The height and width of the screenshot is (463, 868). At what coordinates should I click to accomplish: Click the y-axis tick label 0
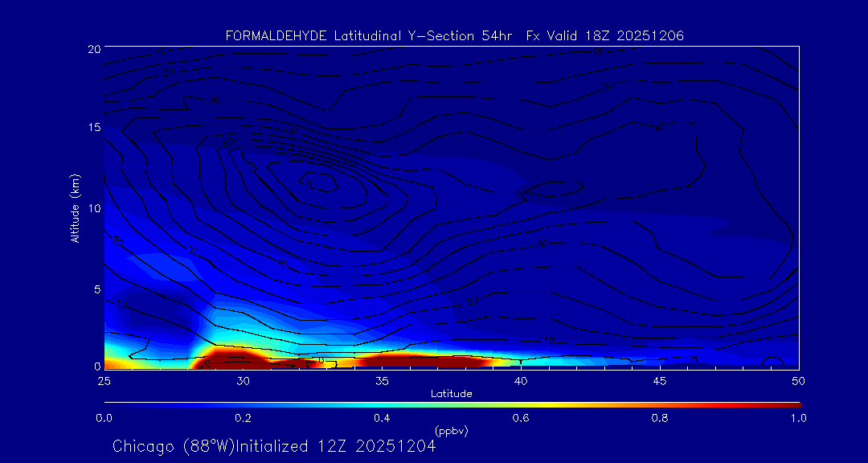(97, 366)
